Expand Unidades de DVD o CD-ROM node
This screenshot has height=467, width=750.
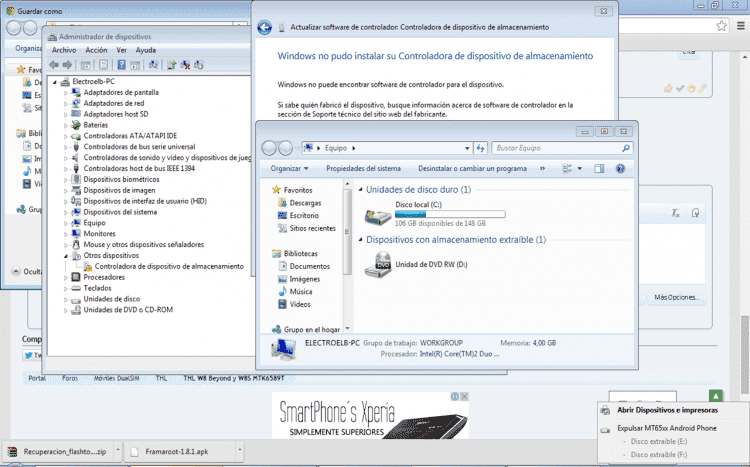pyautogui.click(x=66, y=311)
